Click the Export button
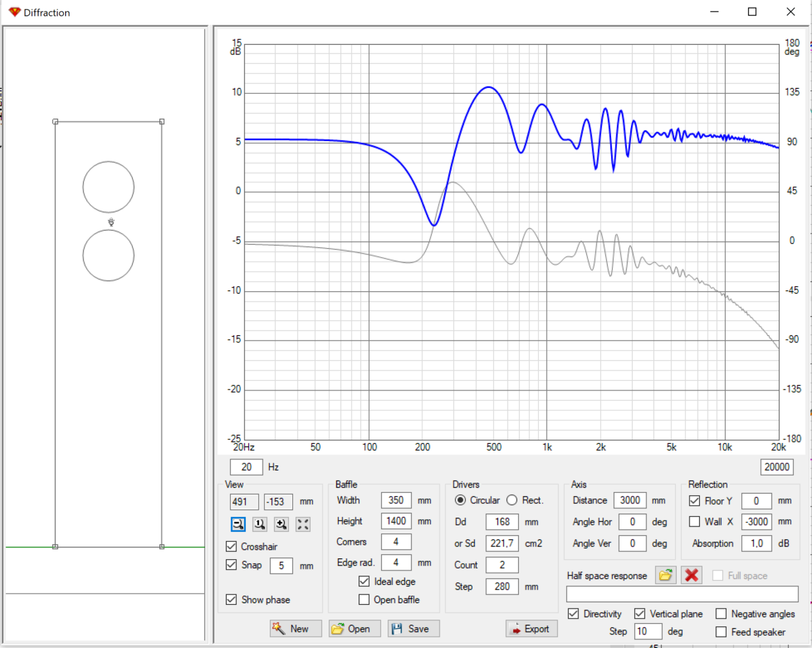812x648 pixels. pos(531,629)
